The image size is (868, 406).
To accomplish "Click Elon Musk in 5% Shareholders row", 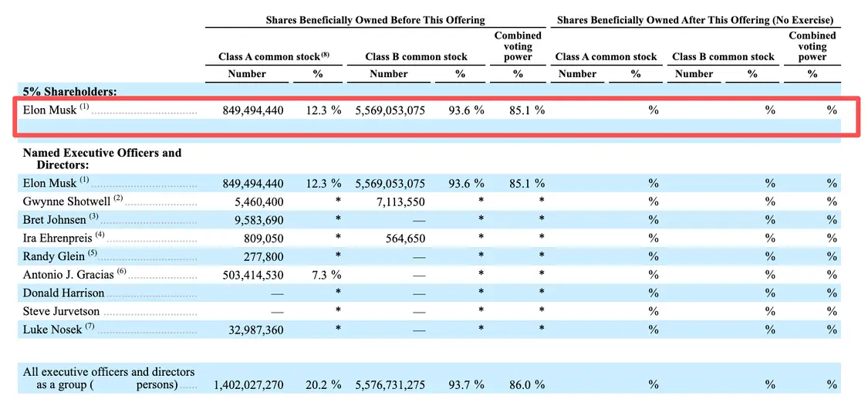I will 50,110.
